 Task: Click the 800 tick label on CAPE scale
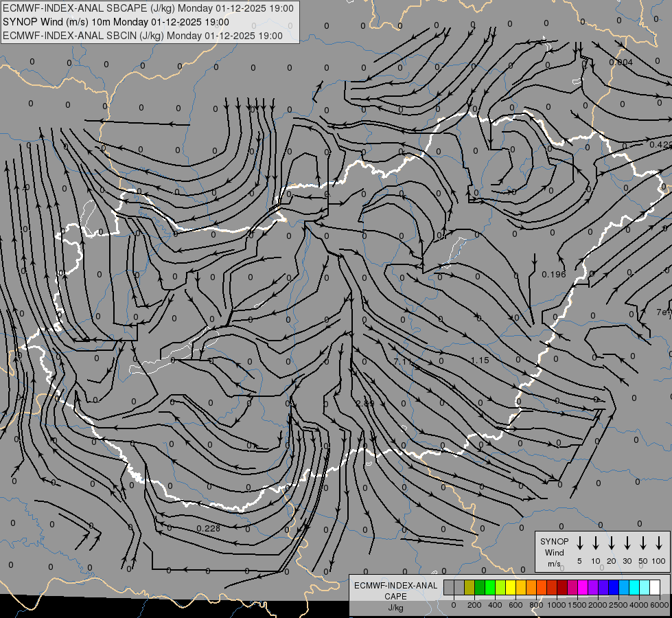pyautogui.click(x=536, y=605)
